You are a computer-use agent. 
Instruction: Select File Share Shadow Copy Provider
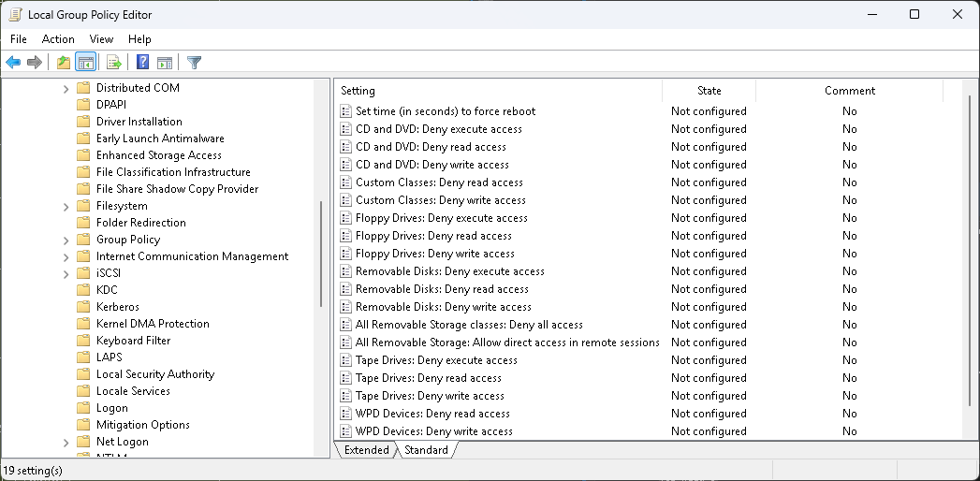(x=178, y=189)
